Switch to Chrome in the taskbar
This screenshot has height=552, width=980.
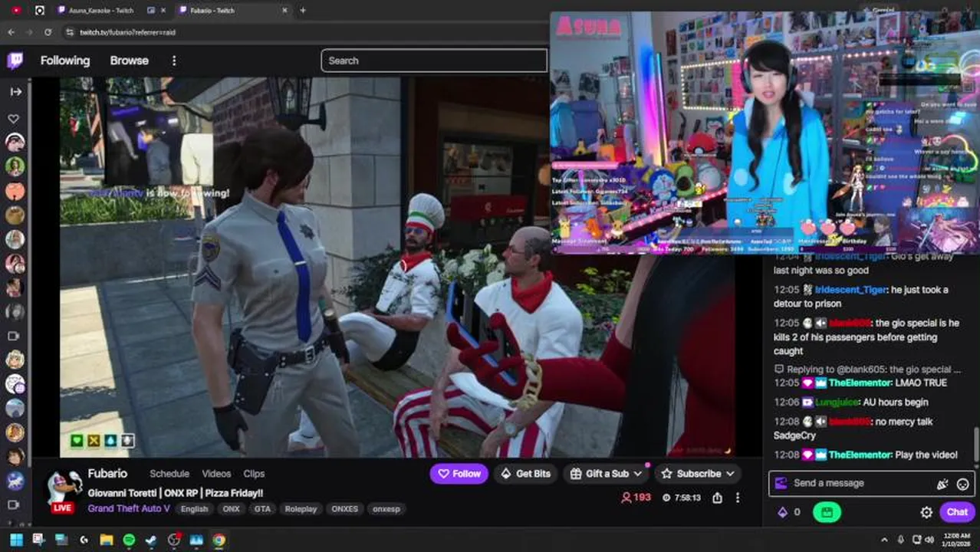point(219,540)
